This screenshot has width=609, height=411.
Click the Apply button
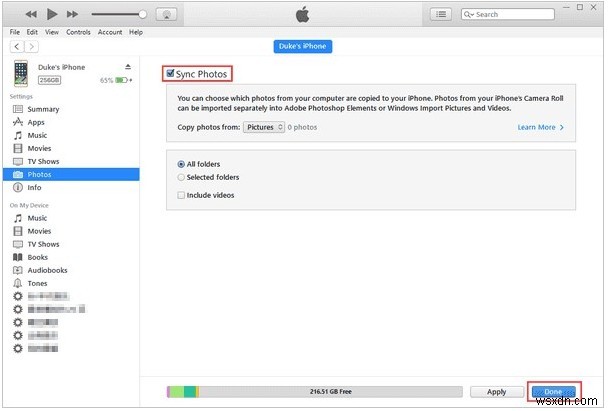[x=497, y=392]
